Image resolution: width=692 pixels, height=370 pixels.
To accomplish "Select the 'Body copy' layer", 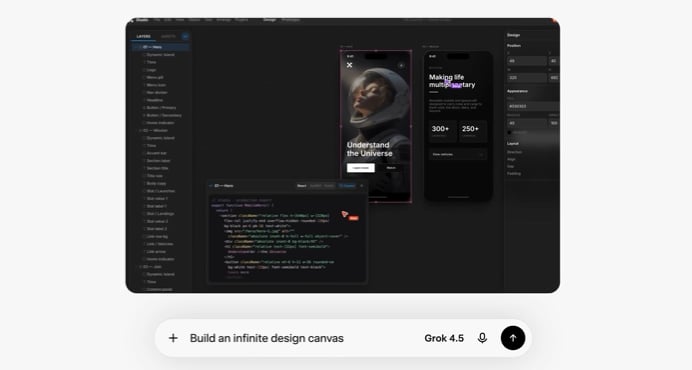I will pos(156,183).
